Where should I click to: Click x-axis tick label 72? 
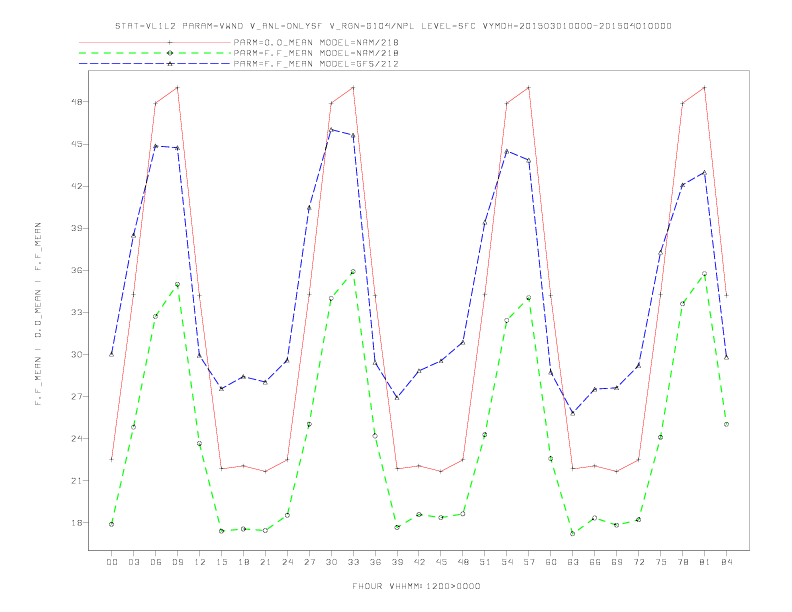[x=638, y=562]
